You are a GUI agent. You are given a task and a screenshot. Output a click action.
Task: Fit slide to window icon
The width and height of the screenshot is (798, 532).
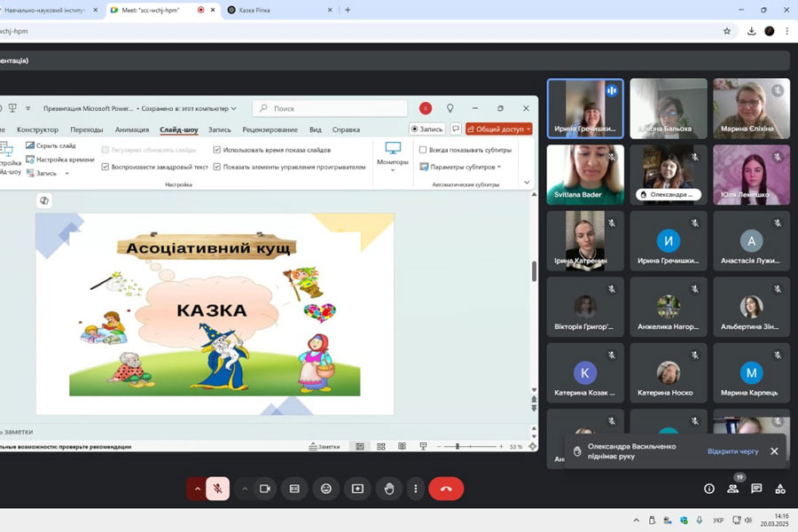[x=532, y=447]
